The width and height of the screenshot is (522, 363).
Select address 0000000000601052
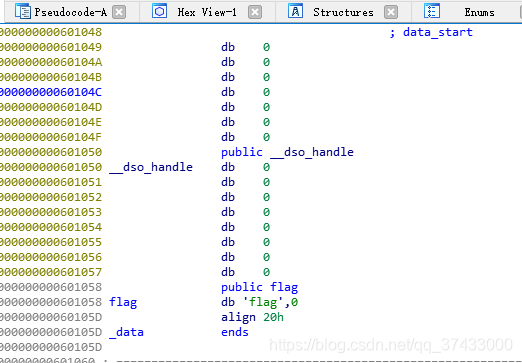tap(51, 197)
